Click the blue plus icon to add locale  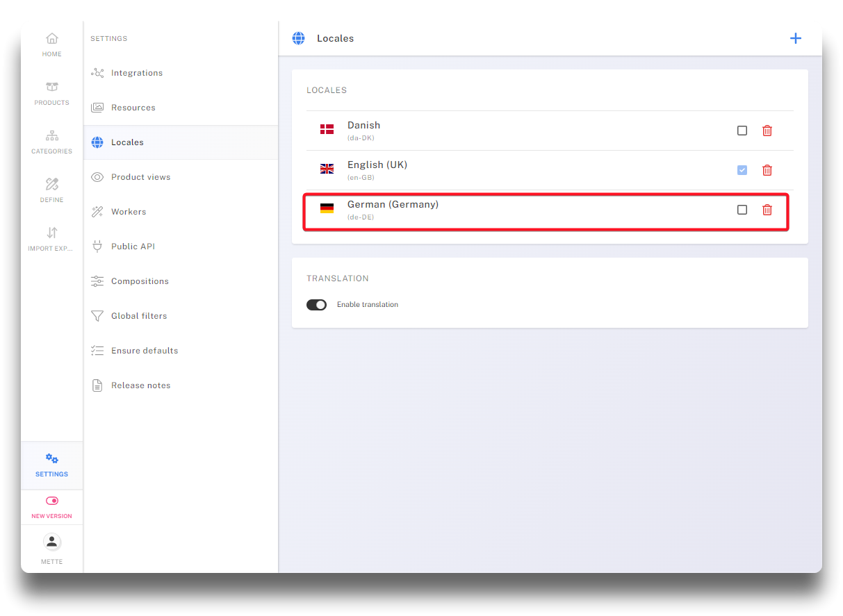click(796, 38)
